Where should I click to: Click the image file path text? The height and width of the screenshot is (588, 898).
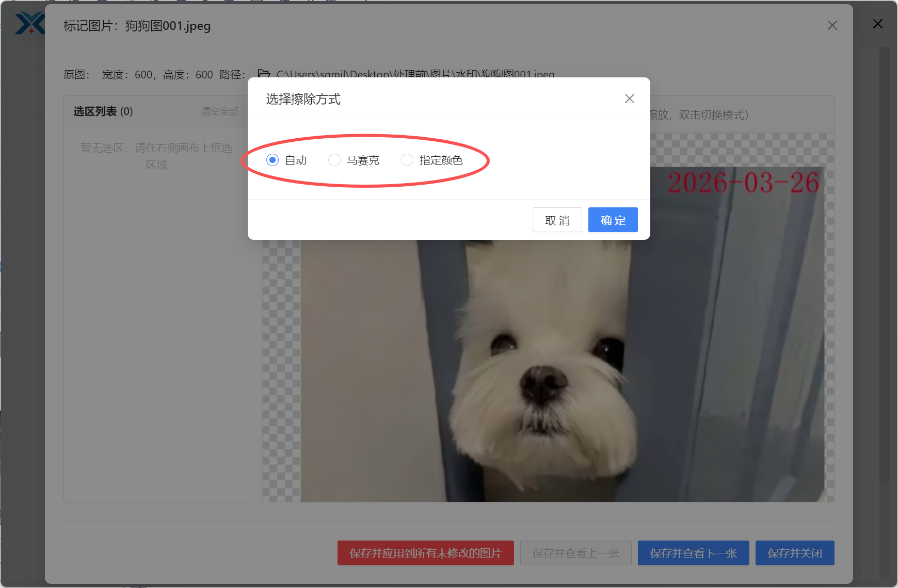click(x=413, y=74)
